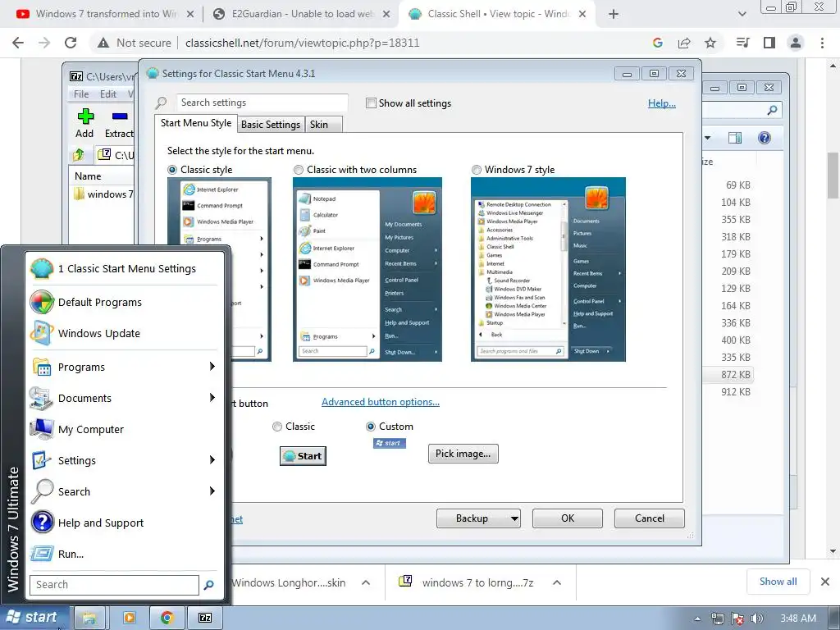This screenshot has width=840, height=630.
Task: Switch to Start Menu Style tab
Action: click(196, 123)
